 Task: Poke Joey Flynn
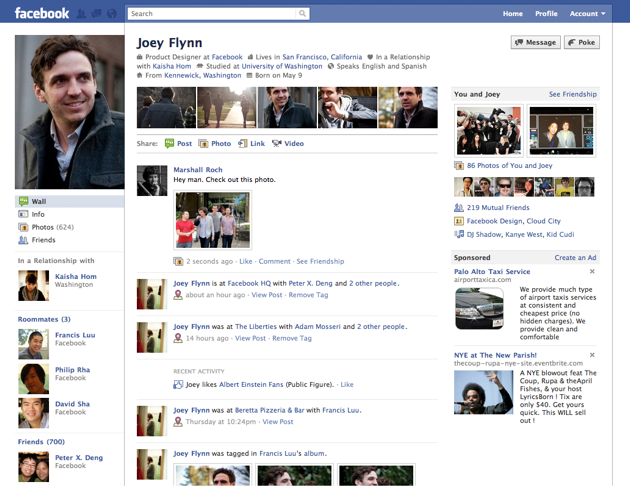tap(582, 43)
